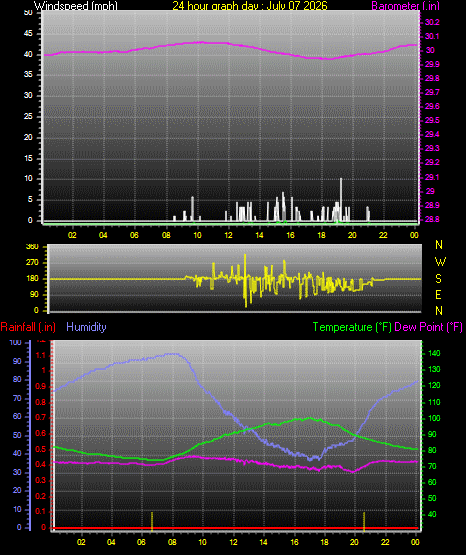The width and height of the screenshot is (466, 555).
Task: Click the Humidity legend label
Action: coord(86,327)
